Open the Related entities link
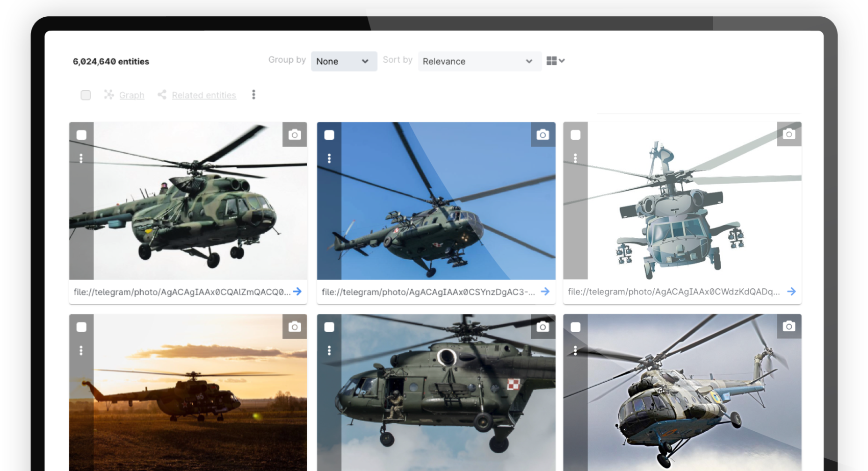The width and height of the screenshot is (868, 471). [x=204, y=95]
